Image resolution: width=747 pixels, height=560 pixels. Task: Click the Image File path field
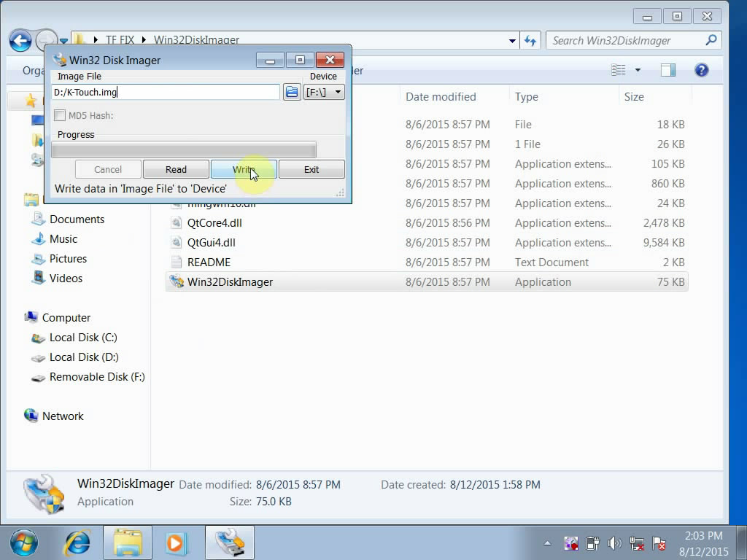click(x=166, y=92)
